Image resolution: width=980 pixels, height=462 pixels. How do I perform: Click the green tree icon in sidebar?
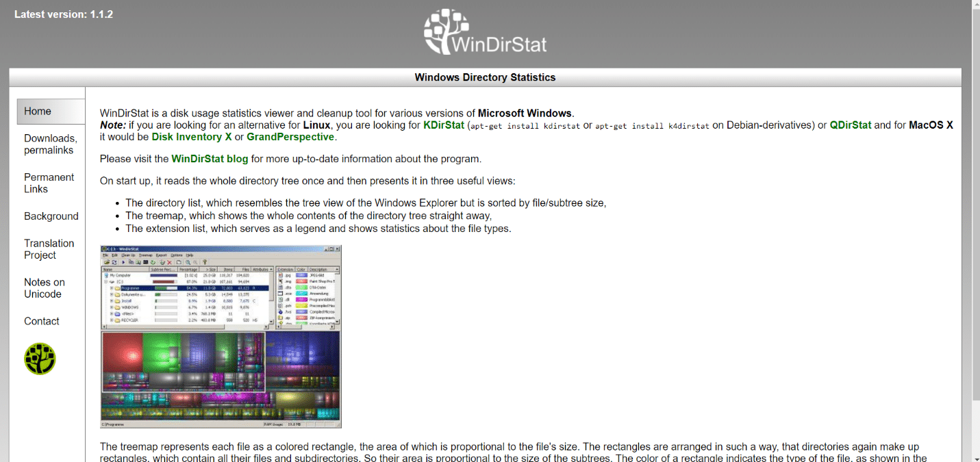click(x=40, y=359)
